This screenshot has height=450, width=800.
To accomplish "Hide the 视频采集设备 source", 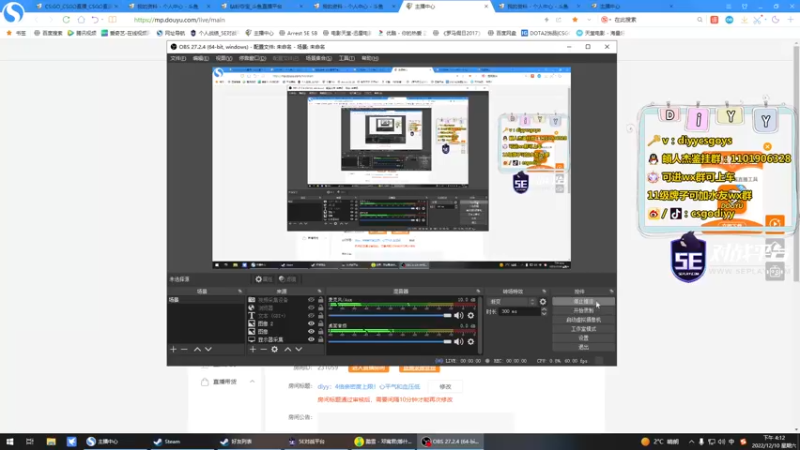I will (311, 300).
